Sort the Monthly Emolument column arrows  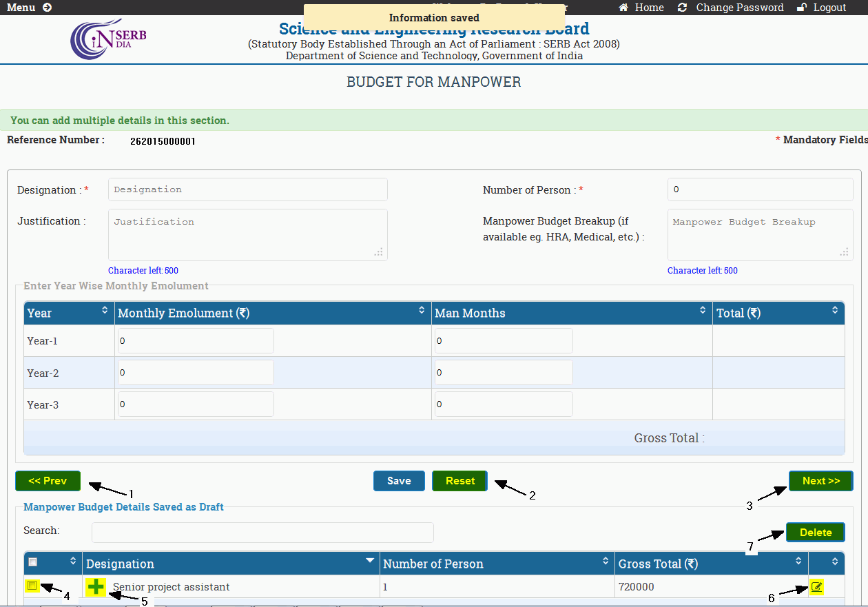click(x=422, y=311)
